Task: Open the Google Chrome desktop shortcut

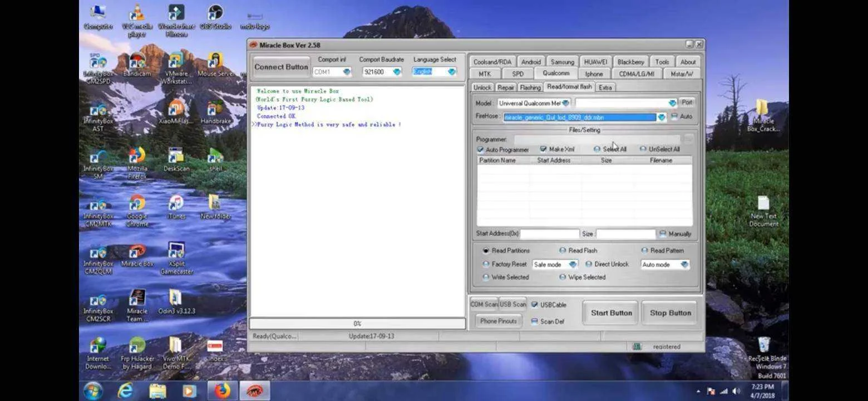Action: click(x=137, y=211)
